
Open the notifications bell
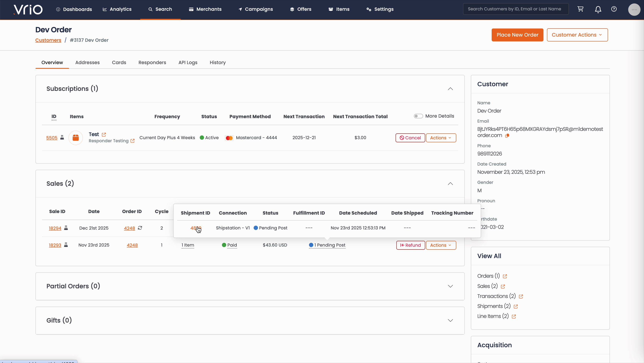pos(598,9)
